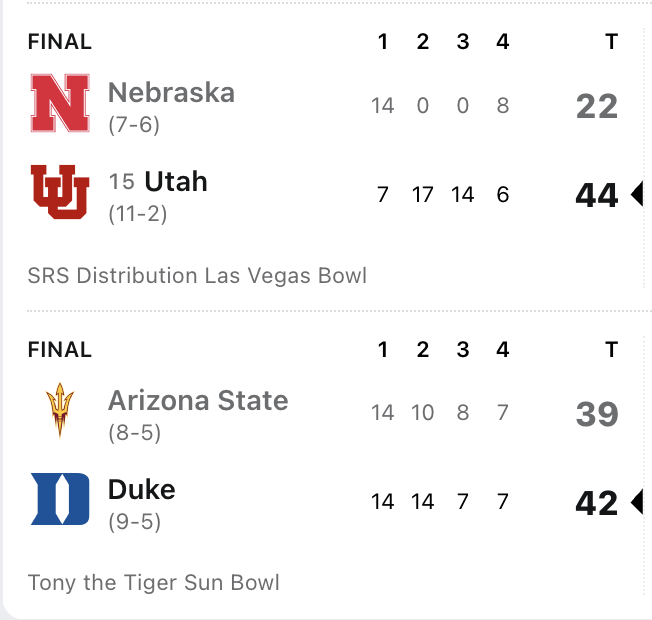
Task: Open the Utah team name link
Action: tap(176, 181)
